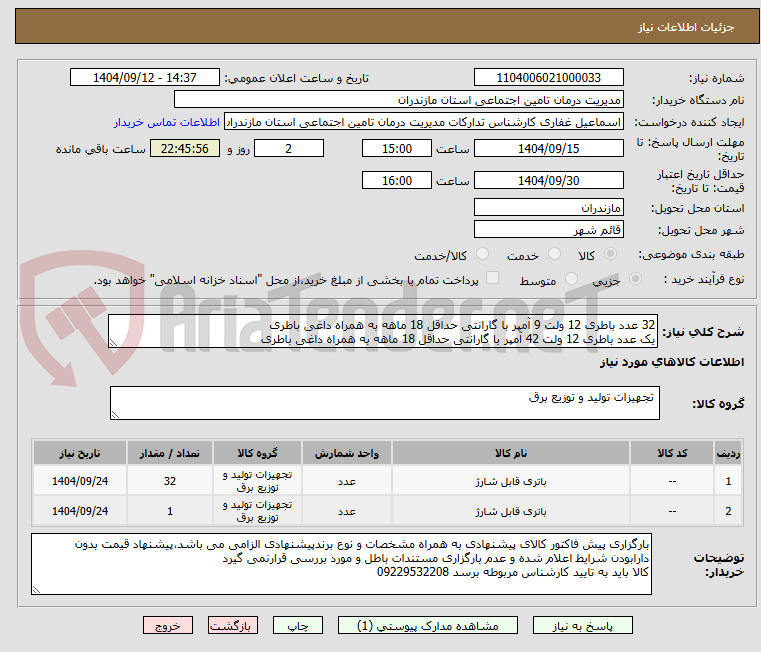Image resolution: width=761 pixels, height=652 pixels.
Task: Click the تعداد / مقدار column header
Action: pos(169,453)
